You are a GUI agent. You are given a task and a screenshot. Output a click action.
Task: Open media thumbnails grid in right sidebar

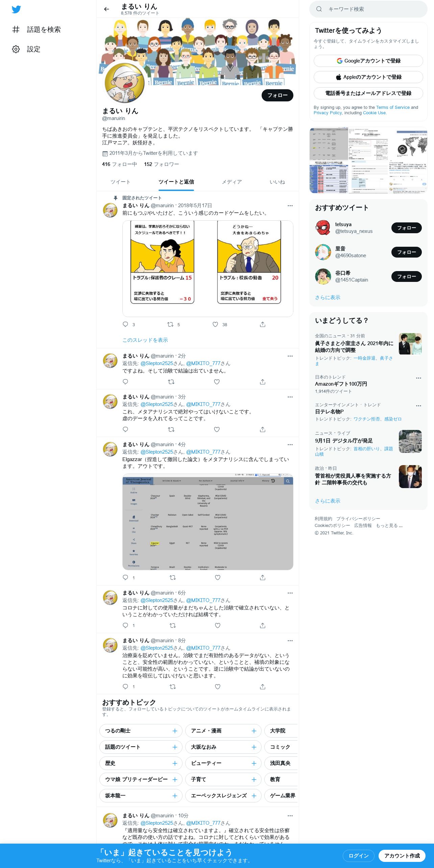pos(368,160)
